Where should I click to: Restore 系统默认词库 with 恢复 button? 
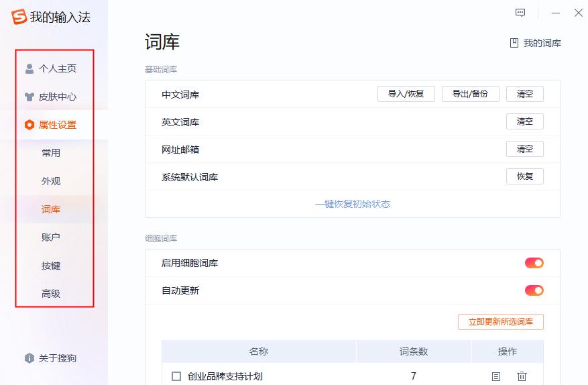pos(524,176)
